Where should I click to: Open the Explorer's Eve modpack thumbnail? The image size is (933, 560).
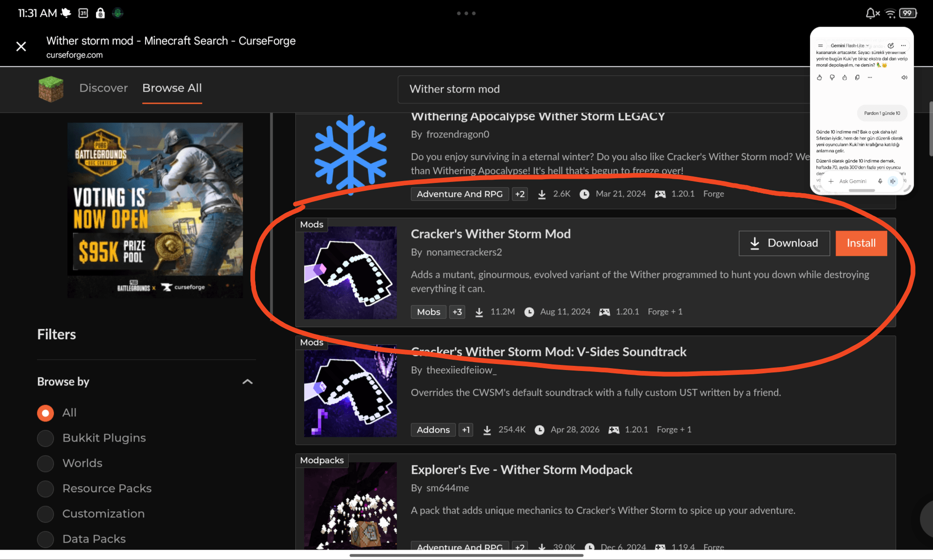click(x=350, y=506)
